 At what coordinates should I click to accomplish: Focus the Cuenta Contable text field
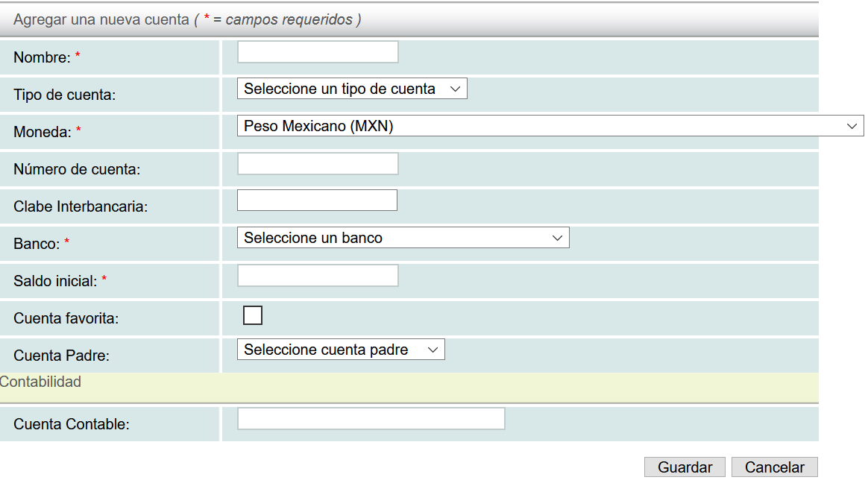click(x=371, y=419)
